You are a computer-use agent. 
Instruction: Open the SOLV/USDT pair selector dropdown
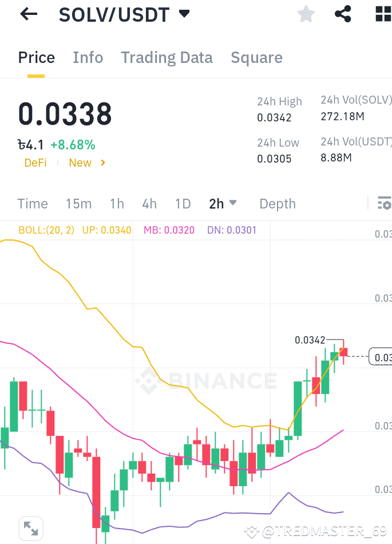184,14
